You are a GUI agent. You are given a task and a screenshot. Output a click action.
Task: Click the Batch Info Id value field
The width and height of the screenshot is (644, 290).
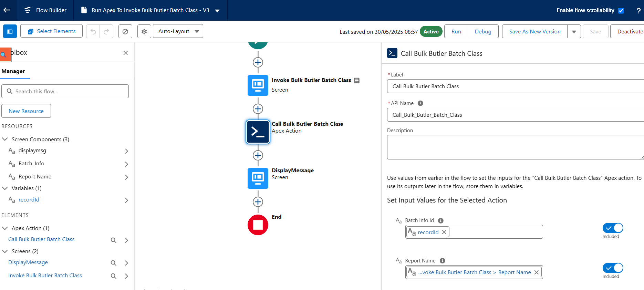[474, 232]
